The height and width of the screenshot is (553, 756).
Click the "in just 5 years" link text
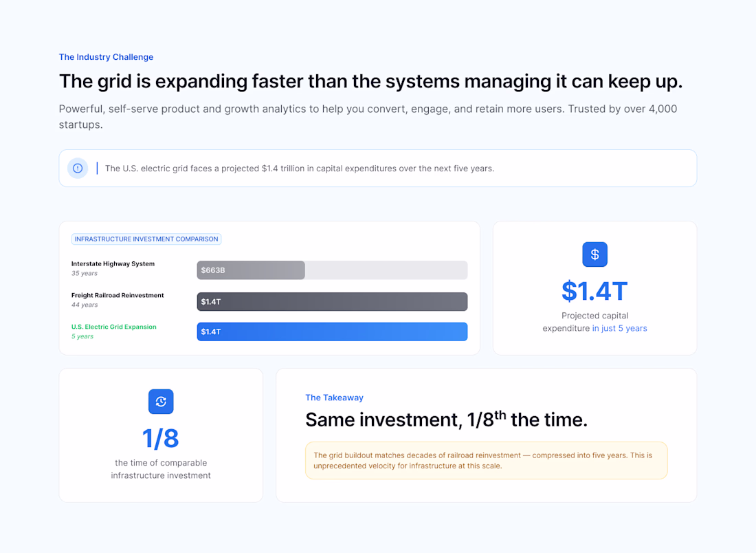coord(619,328)
